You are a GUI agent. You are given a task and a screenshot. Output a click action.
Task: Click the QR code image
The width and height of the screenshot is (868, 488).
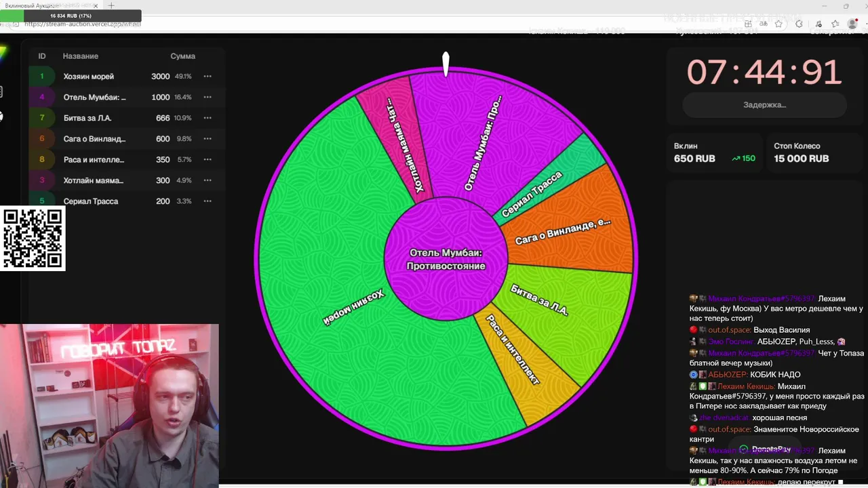(x=33, y=239)
